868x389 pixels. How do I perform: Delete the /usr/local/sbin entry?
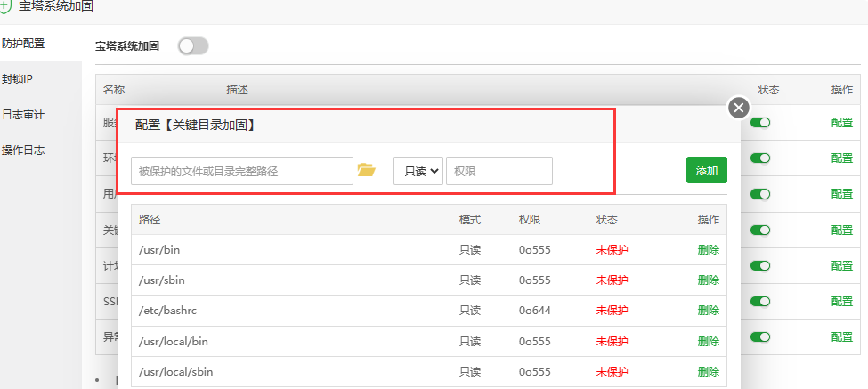709,372
